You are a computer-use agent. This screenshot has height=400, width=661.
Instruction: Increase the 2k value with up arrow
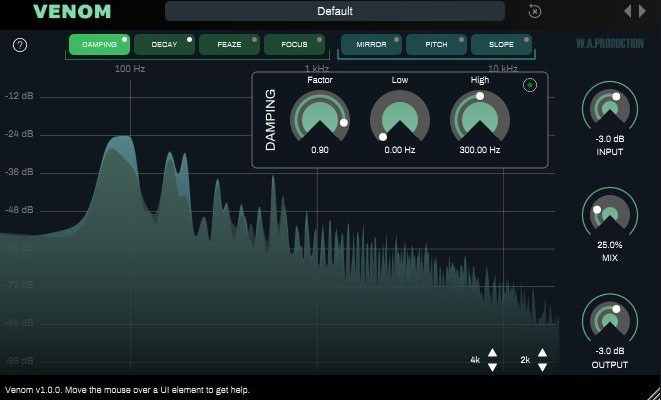point(542,353)
